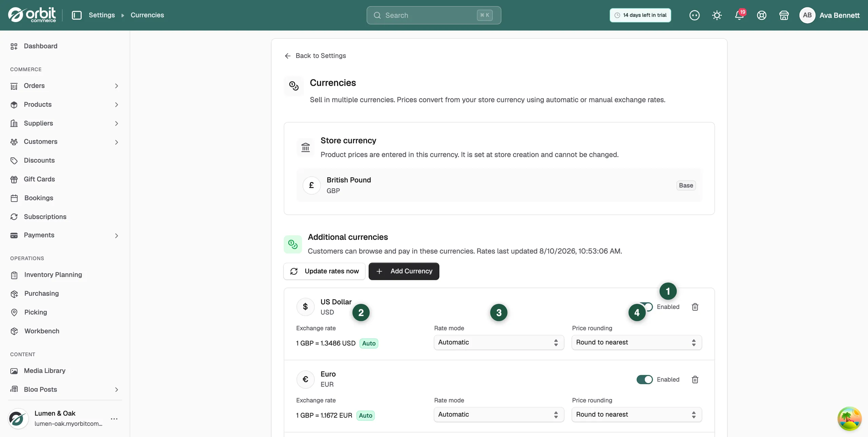Toggle Euro Enabled switch
868x437 pixels.
pos(645,379)
